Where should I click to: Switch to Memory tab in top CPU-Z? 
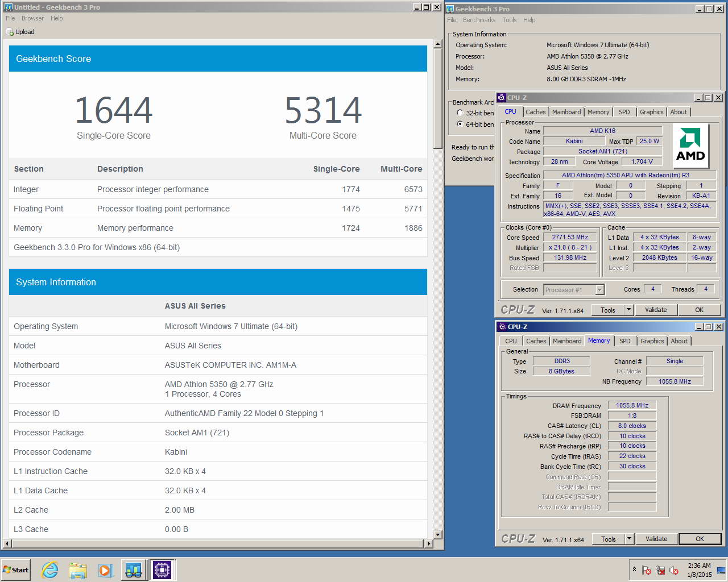click(x=598, y=112)
